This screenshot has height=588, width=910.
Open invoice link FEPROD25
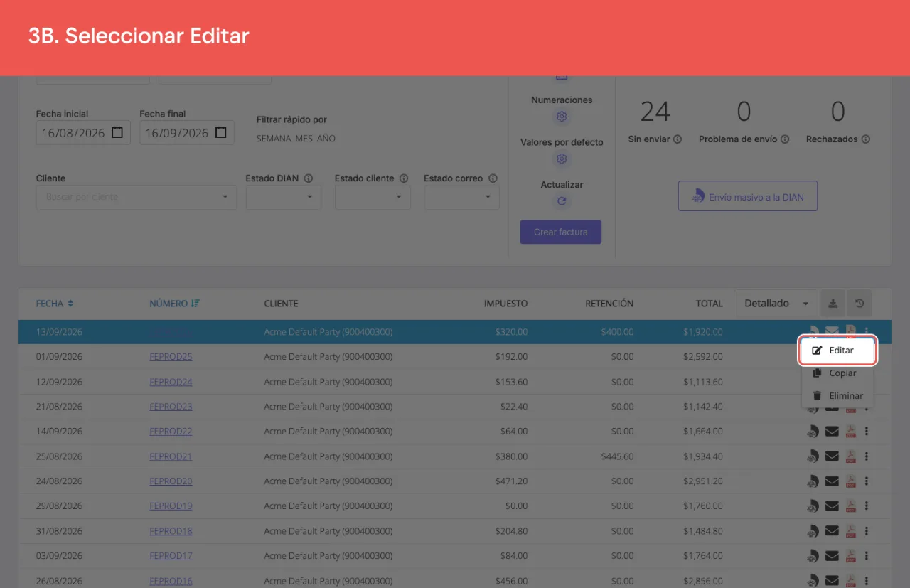pos(171,357)
